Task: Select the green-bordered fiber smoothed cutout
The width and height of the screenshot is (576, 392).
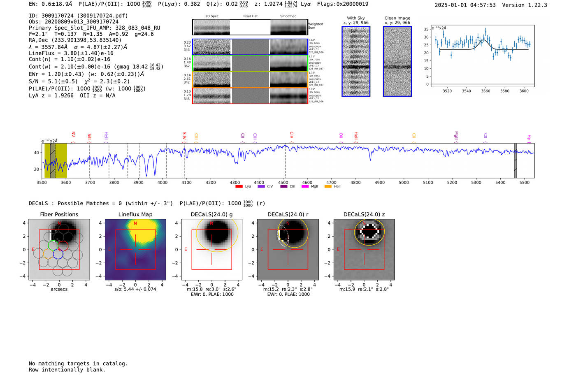Action: click(288, 63)
